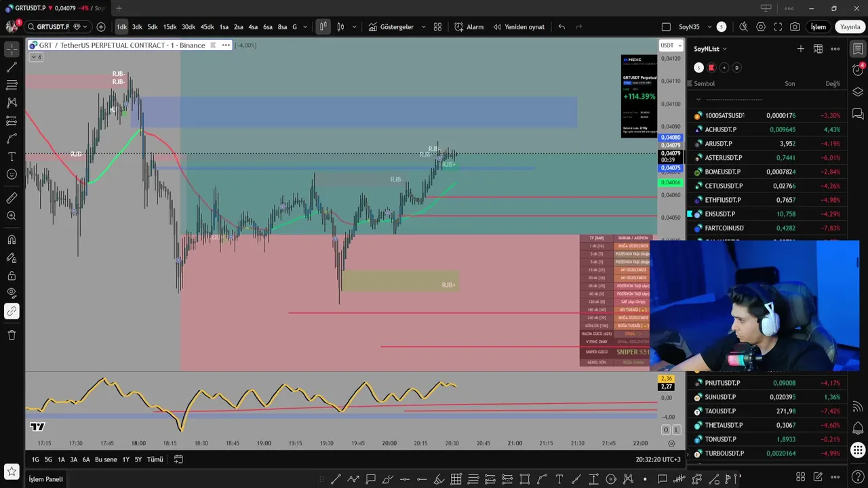868x488 pixels.
Task: Select the chart layout setup square icon
Action: (x=666, y=27)
